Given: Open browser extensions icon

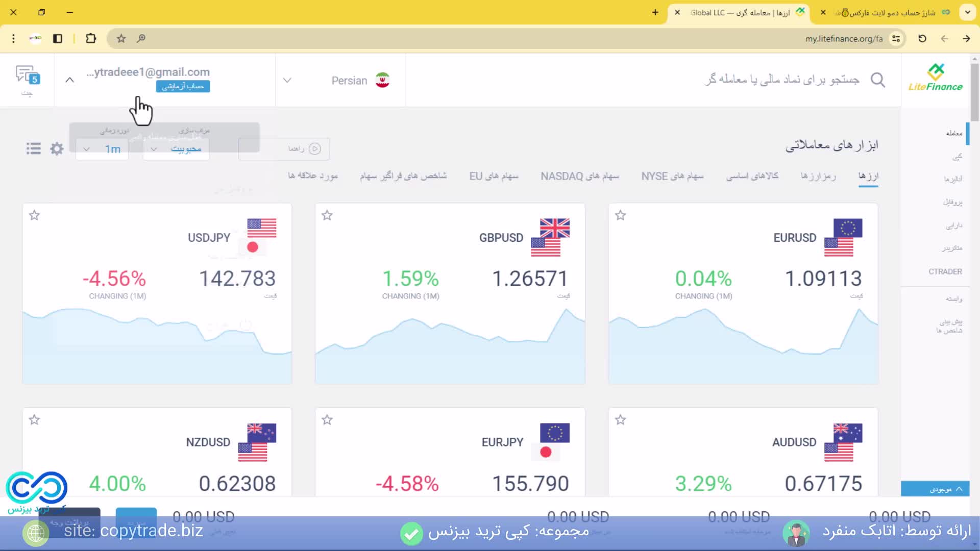Looking at the screenshot, I should pos(91,38).
